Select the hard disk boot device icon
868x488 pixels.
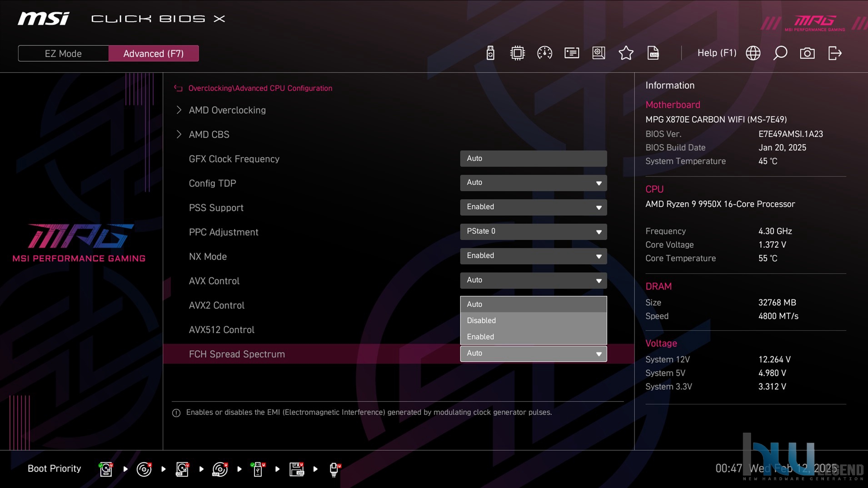[x=106, y=469]
